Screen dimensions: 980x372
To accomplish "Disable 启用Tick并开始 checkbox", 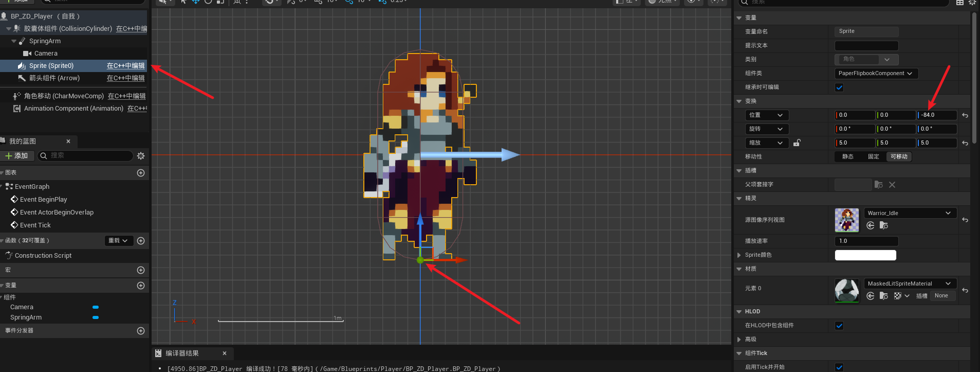I will (839, 367).
